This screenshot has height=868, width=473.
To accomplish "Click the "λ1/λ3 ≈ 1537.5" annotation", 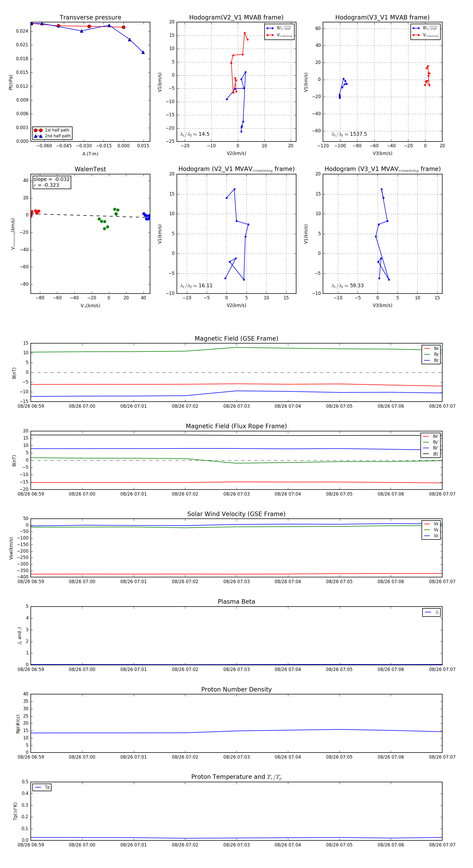I will [x=349, y=134].
